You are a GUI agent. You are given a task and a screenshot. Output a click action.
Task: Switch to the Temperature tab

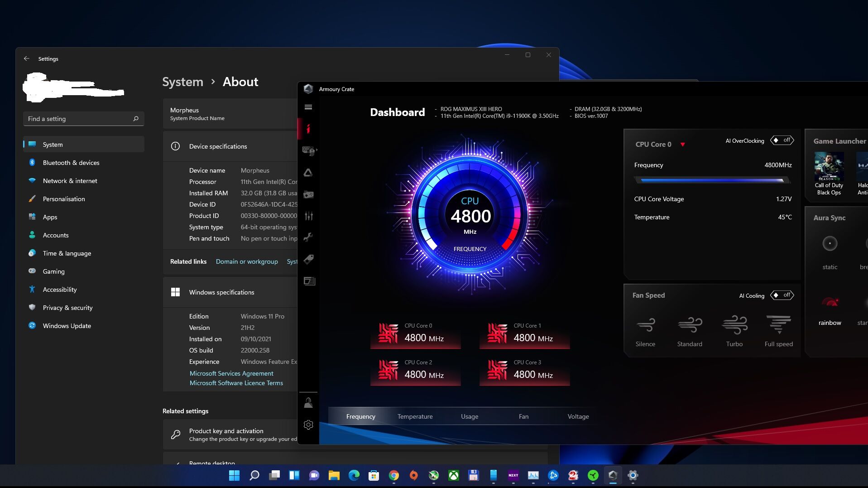click(415, 416)
